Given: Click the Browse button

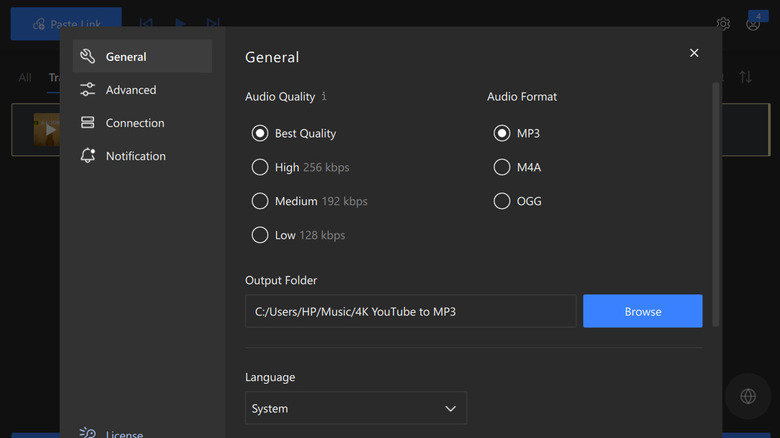Looking at the screenshot, I should point(642,311).
